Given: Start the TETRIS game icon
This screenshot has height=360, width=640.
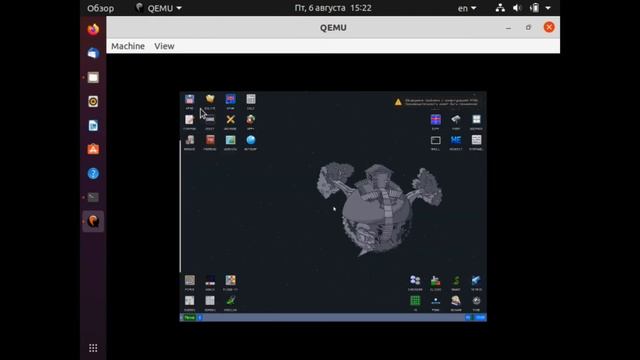Looking at the screenshot, I should pyautogui.click(x=476, y=280).
